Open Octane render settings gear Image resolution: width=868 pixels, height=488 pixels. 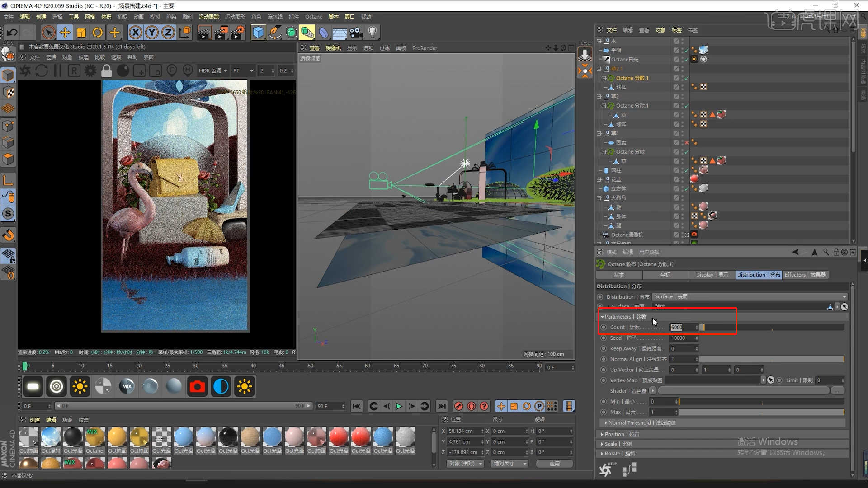point(90,71)
